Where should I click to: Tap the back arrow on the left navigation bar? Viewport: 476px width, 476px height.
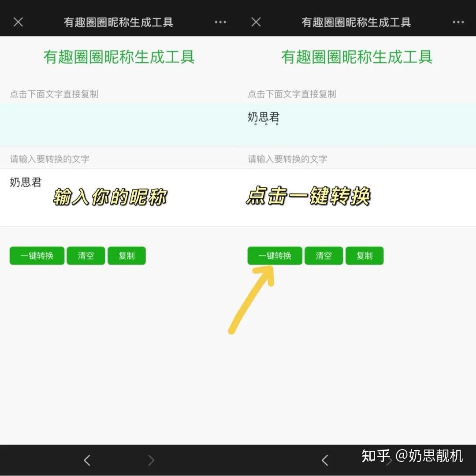86,460
